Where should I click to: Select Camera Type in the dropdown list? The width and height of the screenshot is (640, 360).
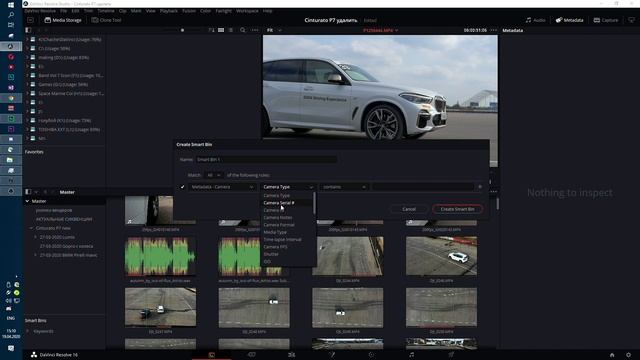[277, 196]
